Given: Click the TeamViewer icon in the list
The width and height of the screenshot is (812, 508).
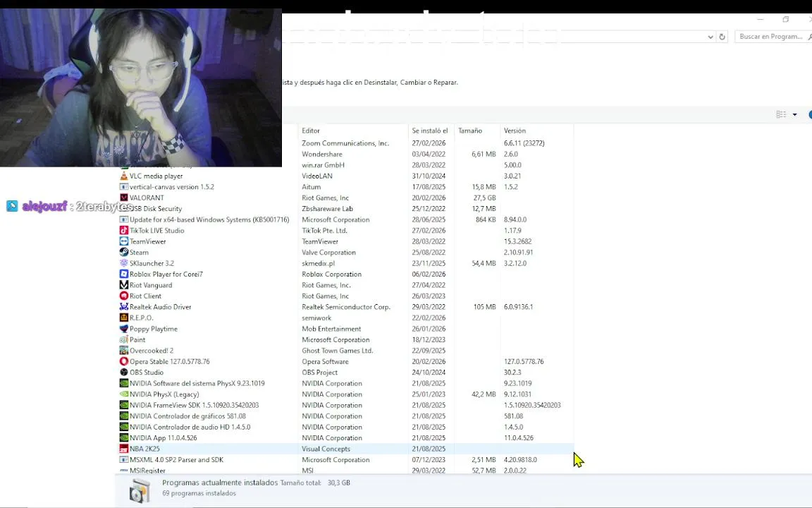Looking at the screenshot, I should (x=124, y=241).
